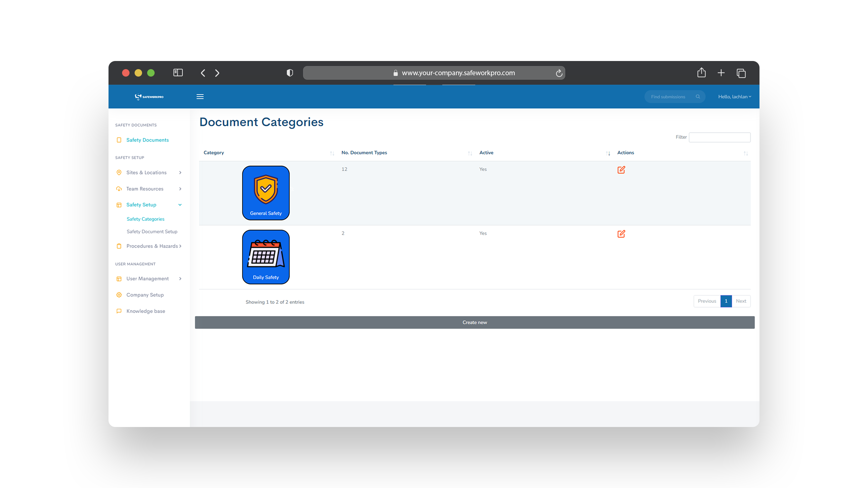Image resolution: width=868 pixels, height=488 pixels.
Task: Click the edit icon for General Safety
Action: click(x=621, y=170)
